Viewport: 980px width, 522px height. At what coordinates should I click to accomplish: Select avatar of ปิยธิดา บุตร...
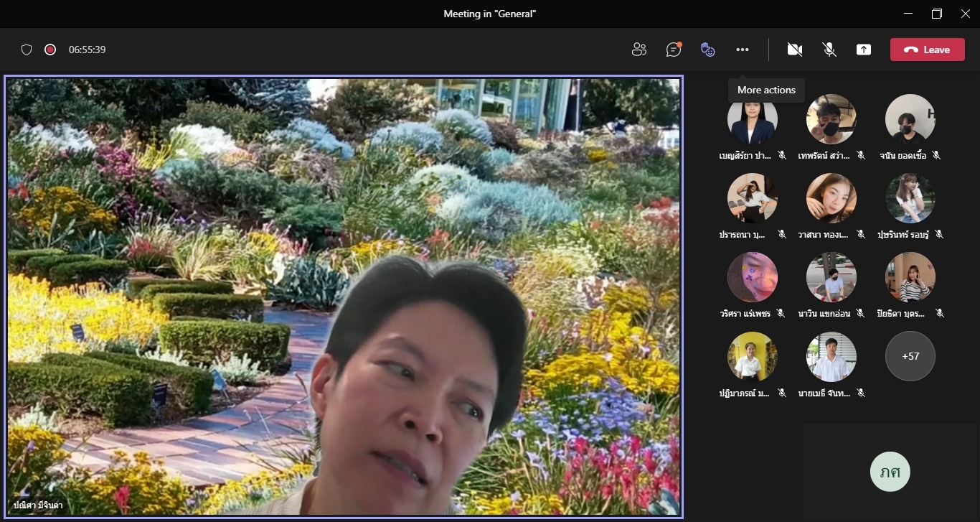(910, 277)
